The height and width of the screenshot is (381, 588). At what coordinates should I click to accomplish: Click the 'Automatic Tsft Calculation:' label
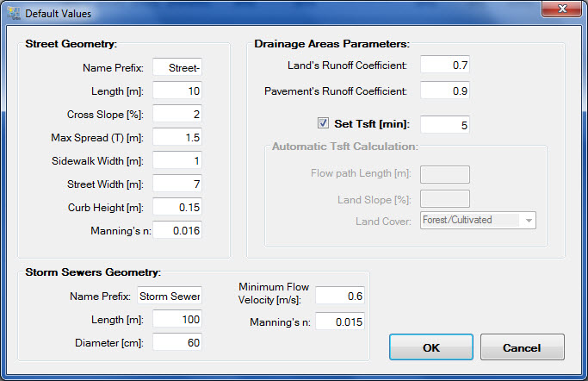[345, 147]
